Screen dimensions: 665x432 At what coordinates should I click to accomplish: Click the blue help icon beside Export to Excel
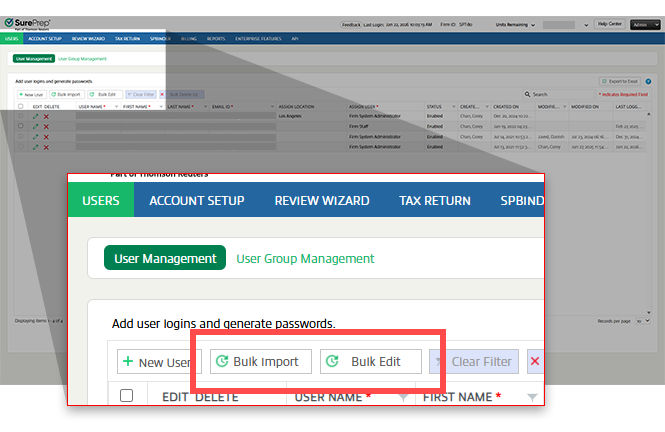pyautogui.click(x=648, y=81)
